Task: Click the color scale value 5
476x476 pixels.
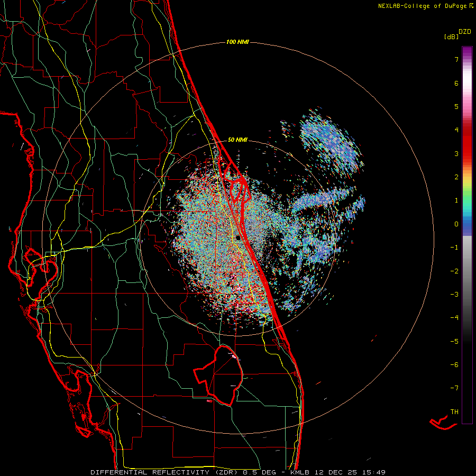Action: click(456, 106)
